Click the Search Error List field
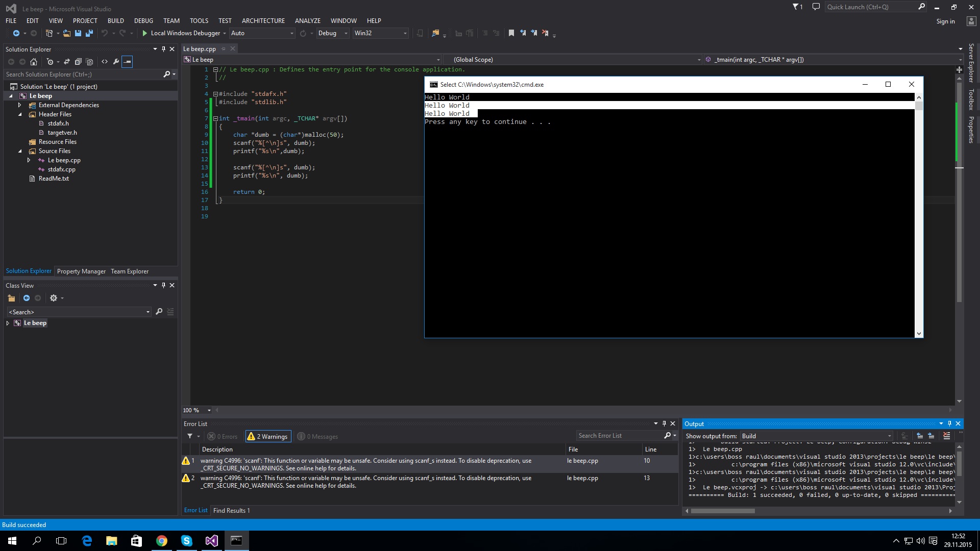The image size is (980, 551). (x=619, y=436)
